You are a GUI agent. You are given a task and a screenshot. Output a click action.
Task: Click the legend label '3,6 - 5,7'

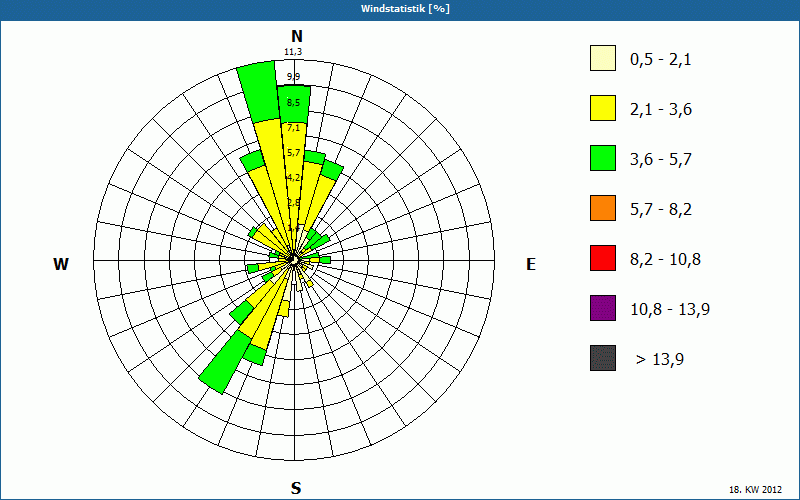(661, 160)
